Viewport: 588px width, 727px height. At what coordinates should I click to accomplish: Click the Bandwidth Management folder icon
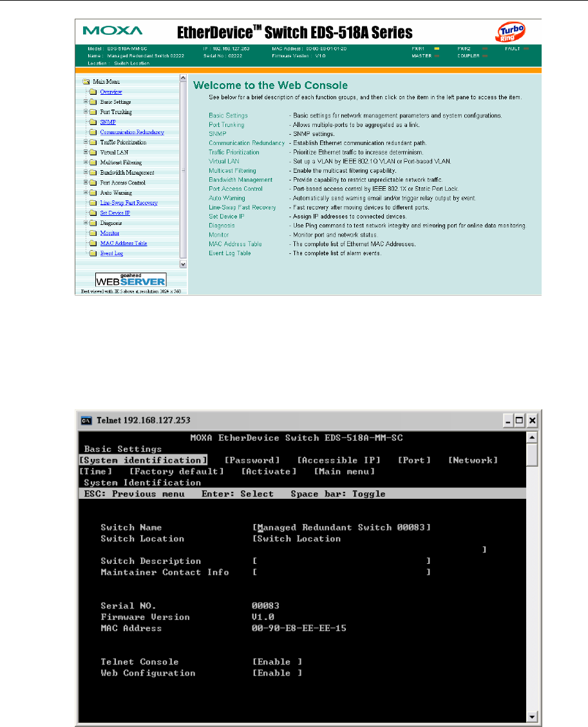coord(93,173)
